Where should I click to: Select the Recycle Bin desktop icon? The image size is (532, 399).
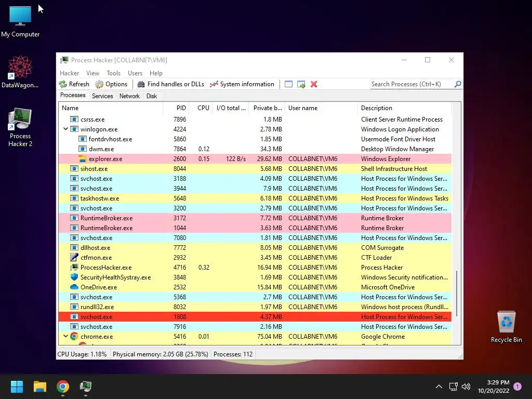pos(506,327)
